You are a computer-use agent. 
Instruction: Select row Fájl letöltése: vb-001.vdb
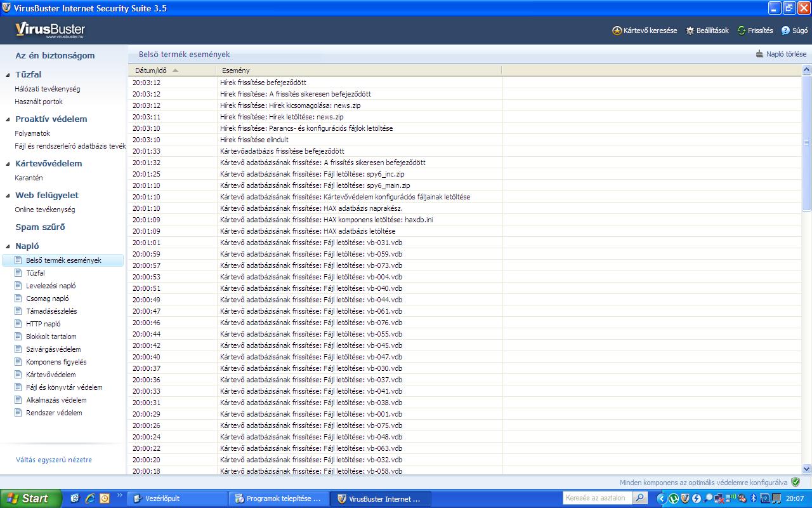coord(465,414)
